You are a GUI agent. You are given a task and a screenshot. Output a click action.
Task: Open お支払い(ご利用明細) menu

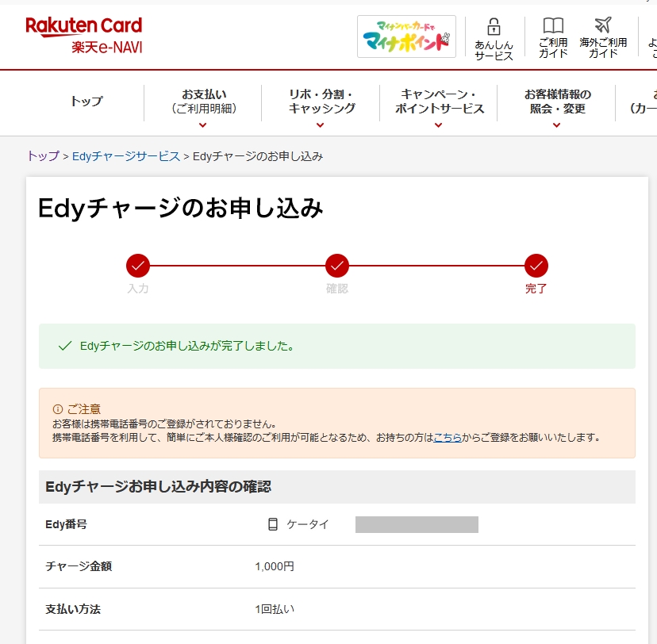204,102
